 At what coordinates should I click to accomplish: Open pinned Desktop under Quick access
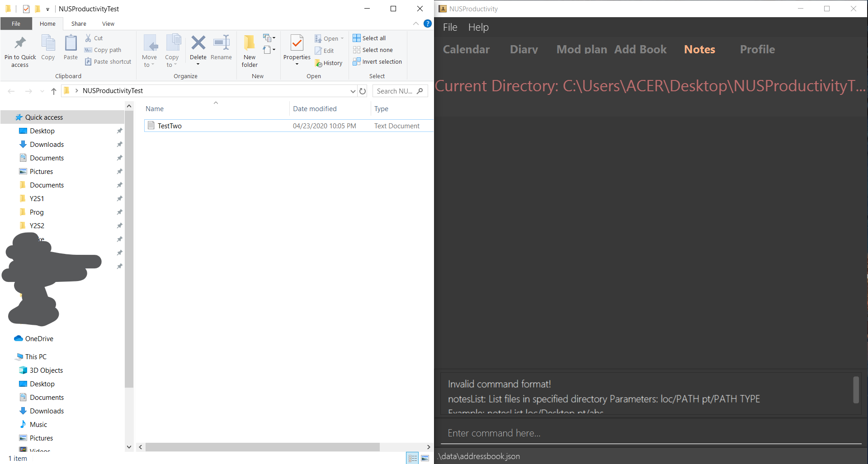pos(42,131)
